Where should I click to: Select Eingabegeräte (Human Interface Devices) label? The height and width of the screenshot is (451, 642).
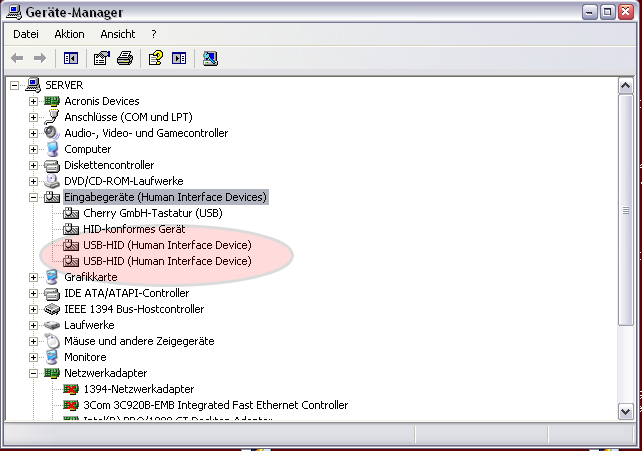(x=166, y=197)
